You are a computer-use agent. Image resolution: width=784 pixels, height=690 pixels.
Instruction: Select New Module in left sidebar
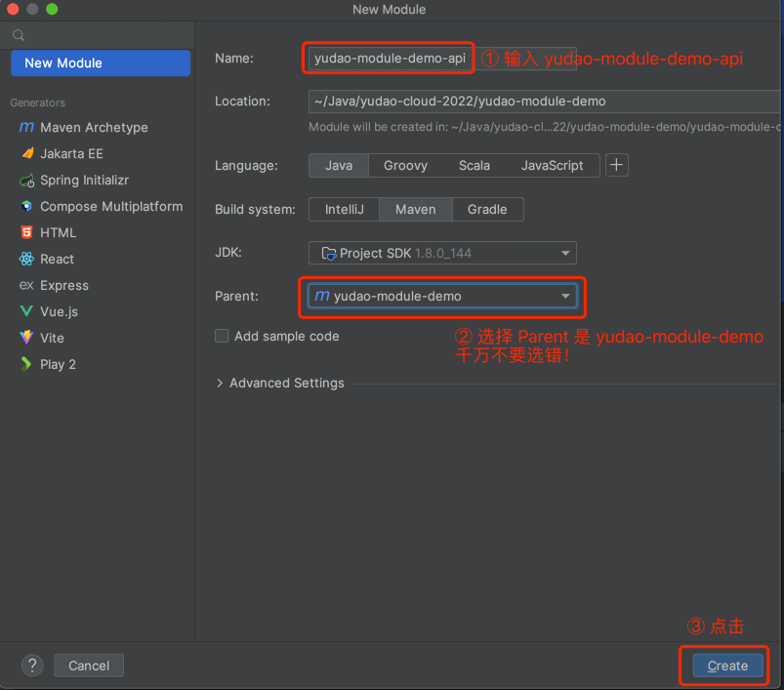coord(101,62)
